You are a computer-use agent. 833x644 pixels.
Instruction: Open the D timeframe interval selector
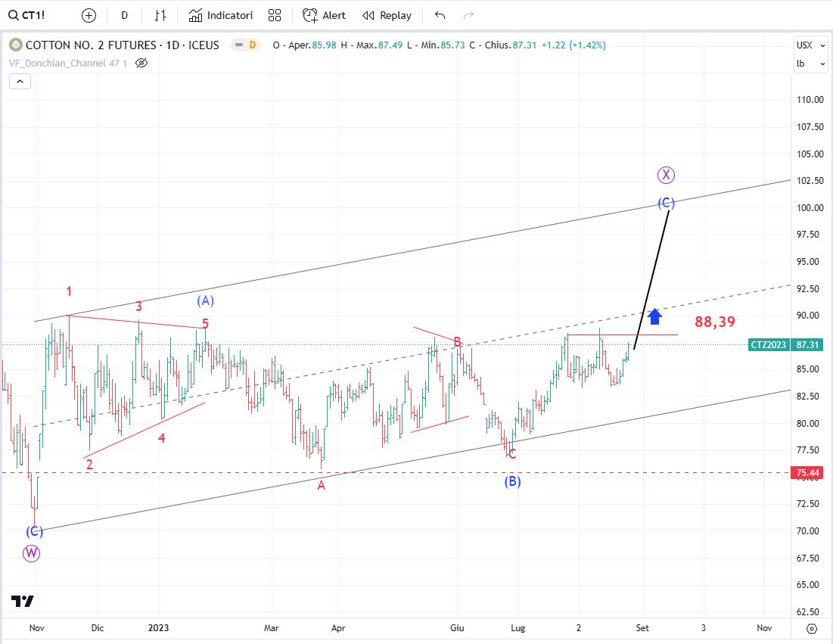click(124, 15)
